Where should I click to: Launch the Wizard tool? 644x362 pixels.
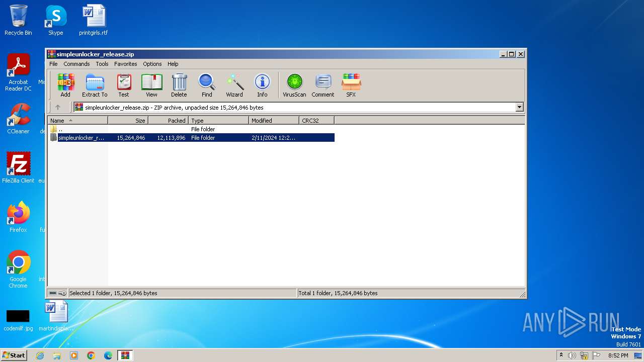pyautogui.click(x=234, y=85)
